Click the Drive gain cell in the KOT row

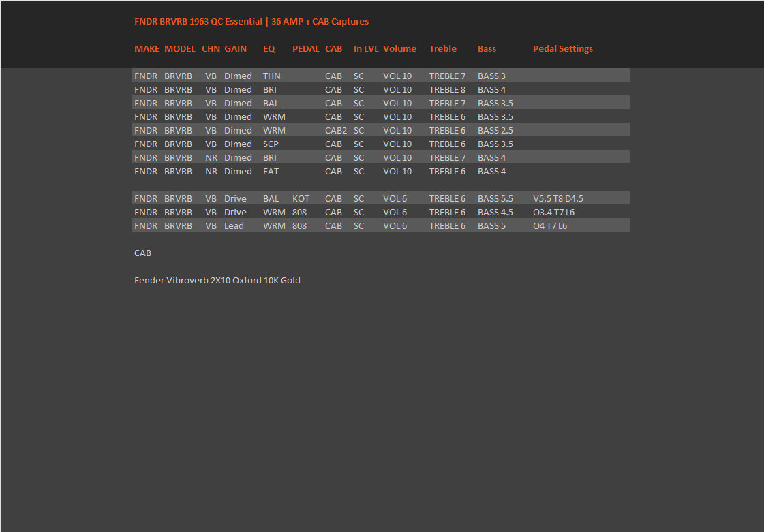pos(235,199)
